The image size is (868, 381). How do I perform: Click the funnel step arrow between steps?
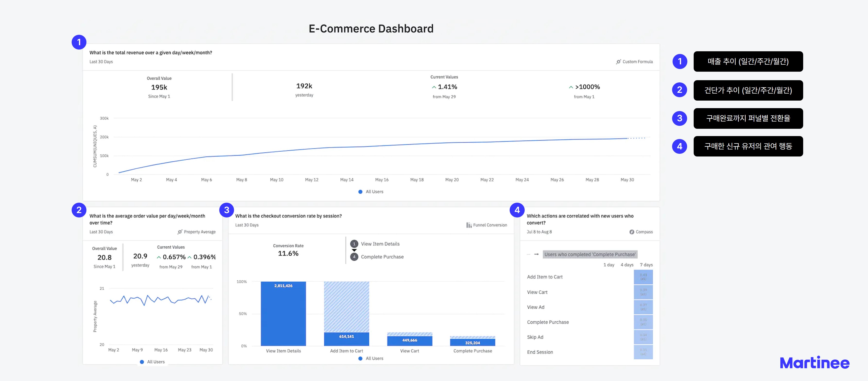click(x=354, y=250)
